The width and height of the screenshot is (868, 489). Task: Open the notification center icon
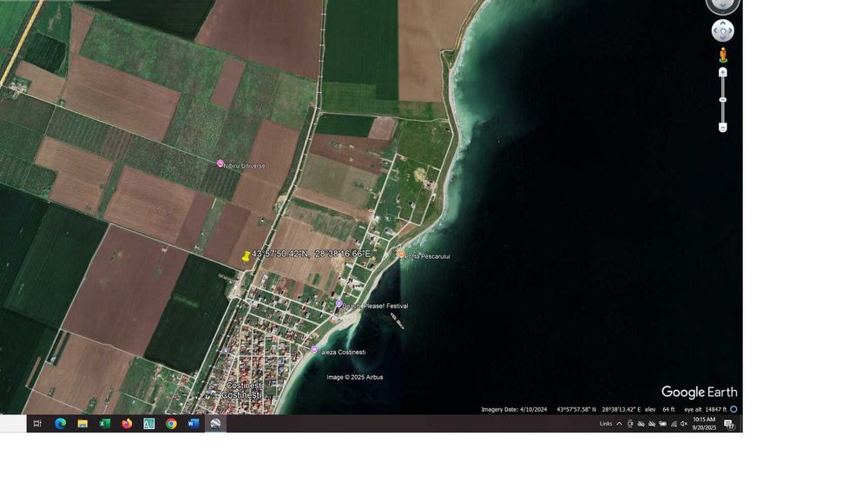tap(730, 424)
